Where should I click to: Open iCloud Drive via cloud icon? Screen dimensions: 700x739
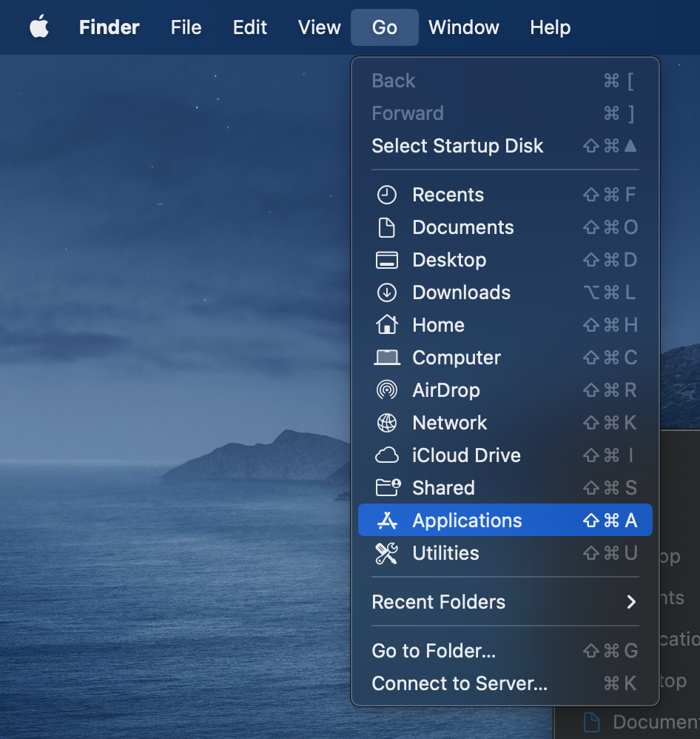386,455
